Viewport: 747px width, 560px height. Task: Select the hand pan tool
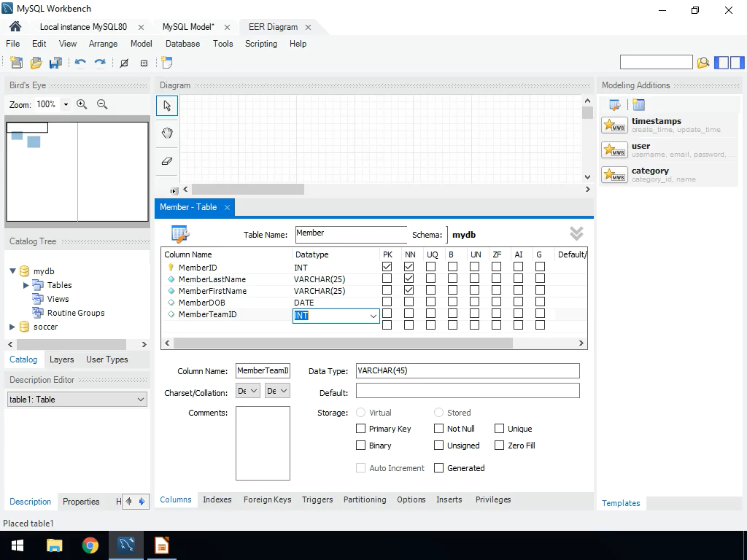click(167, 133)
